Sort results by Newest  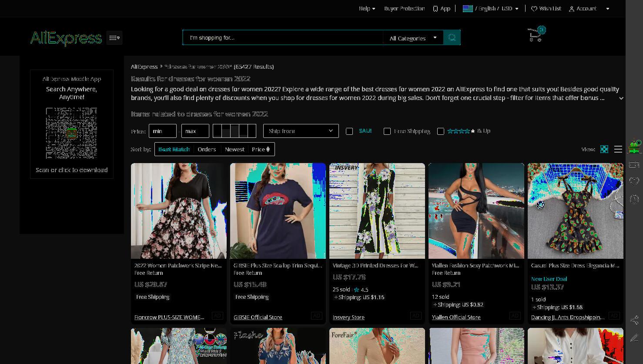point(234,149)
